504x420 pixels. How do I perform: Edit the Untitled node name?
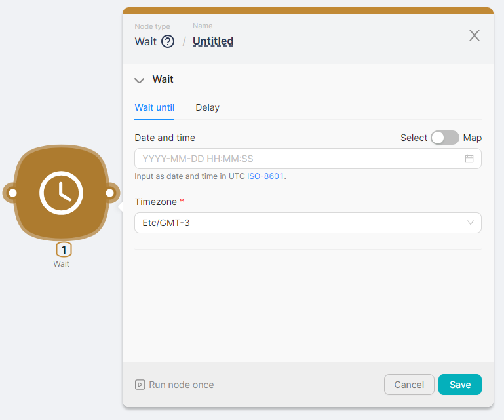[x=213, y=41]
